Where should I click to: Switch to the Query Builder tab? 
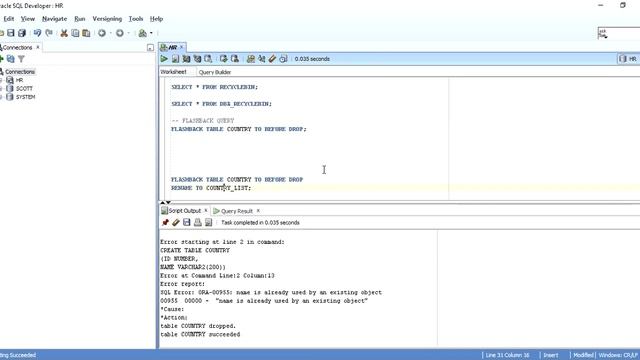(x=215, y=72)
